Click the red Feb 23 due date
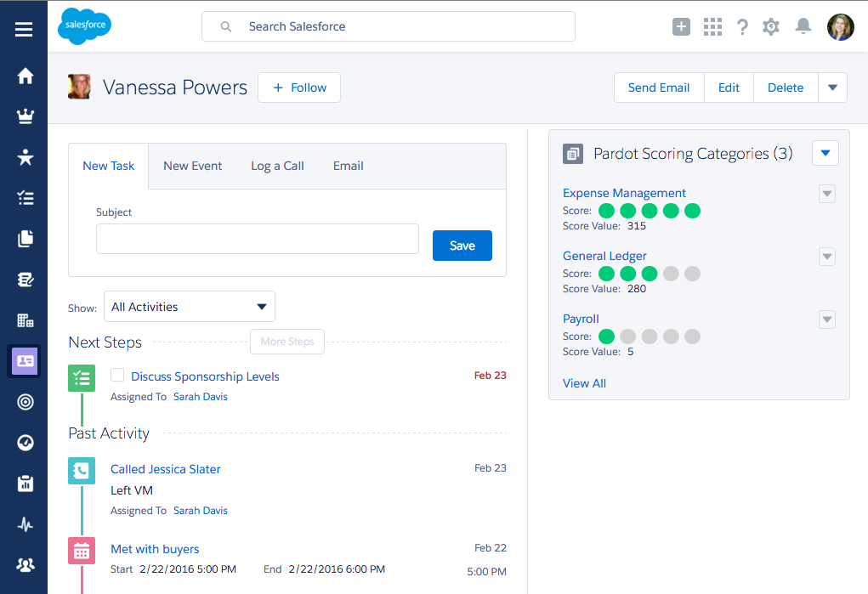 (x=490, y=376)
